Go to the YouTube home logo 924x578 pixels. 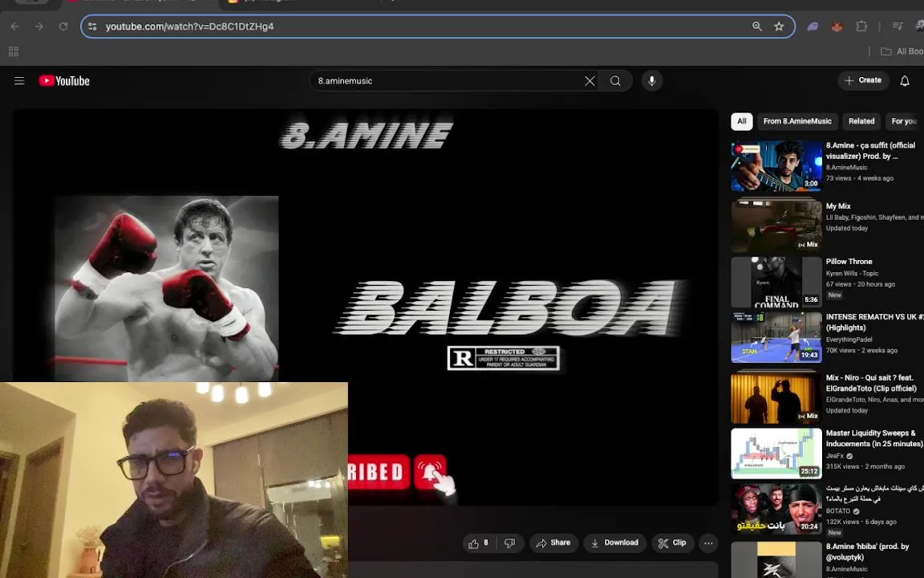point(64,81)
